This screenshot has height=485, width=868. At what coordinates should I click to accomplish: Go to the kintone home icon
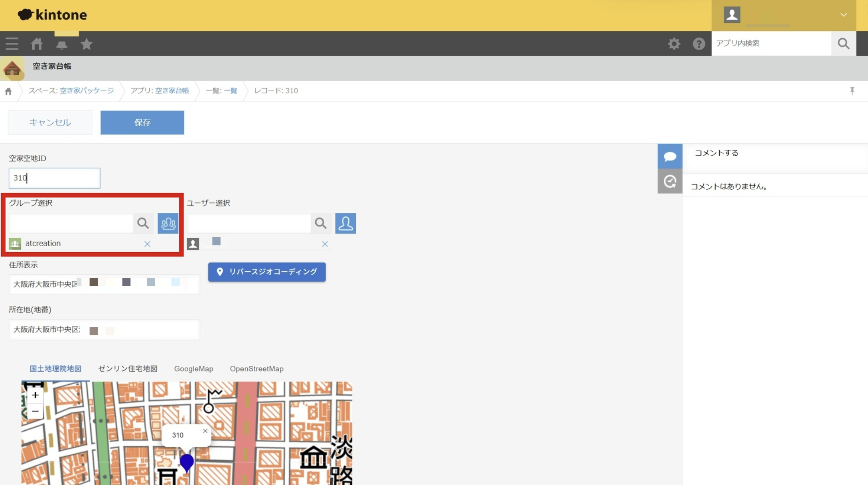pyautogui.click(x=37, y=44)
